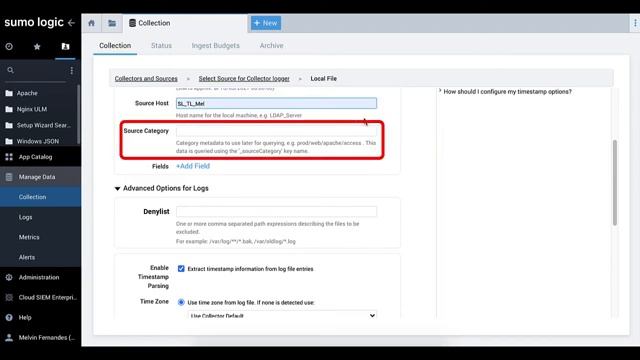Click the Help question mark icon
The image size is (640, 360).
9,317
